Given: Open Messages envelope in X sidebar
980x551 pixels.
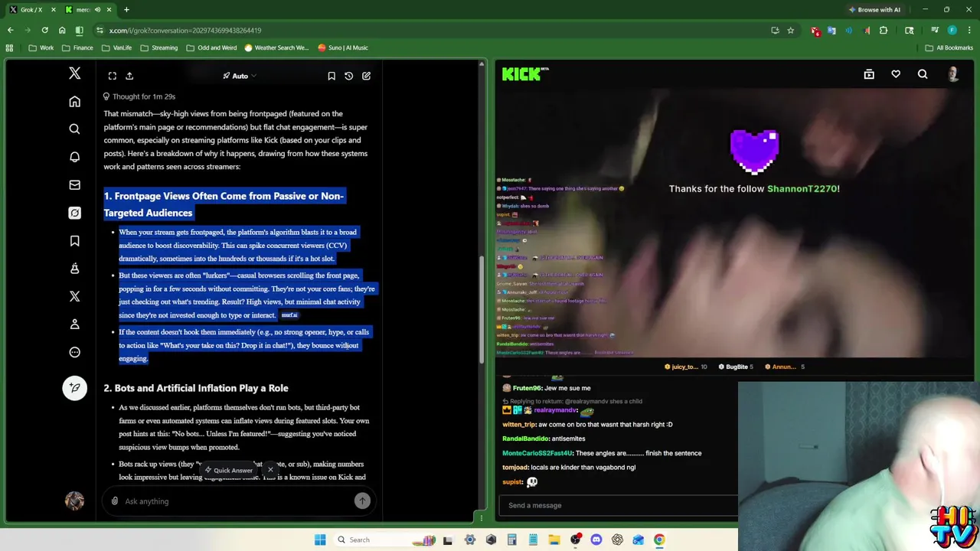Looking at the screenshot, I should coord(74,184).
